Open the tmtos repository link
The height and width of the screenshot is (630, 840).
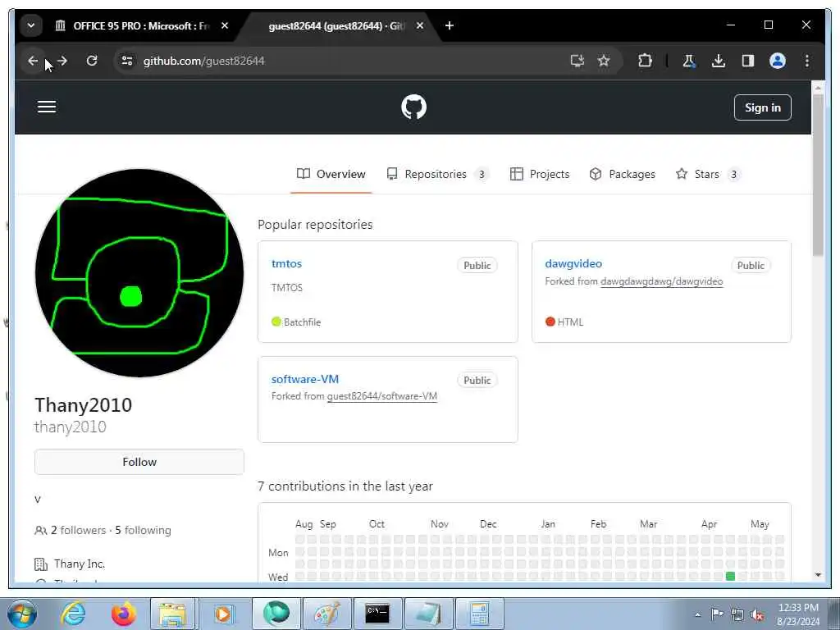tap(286, 263)
